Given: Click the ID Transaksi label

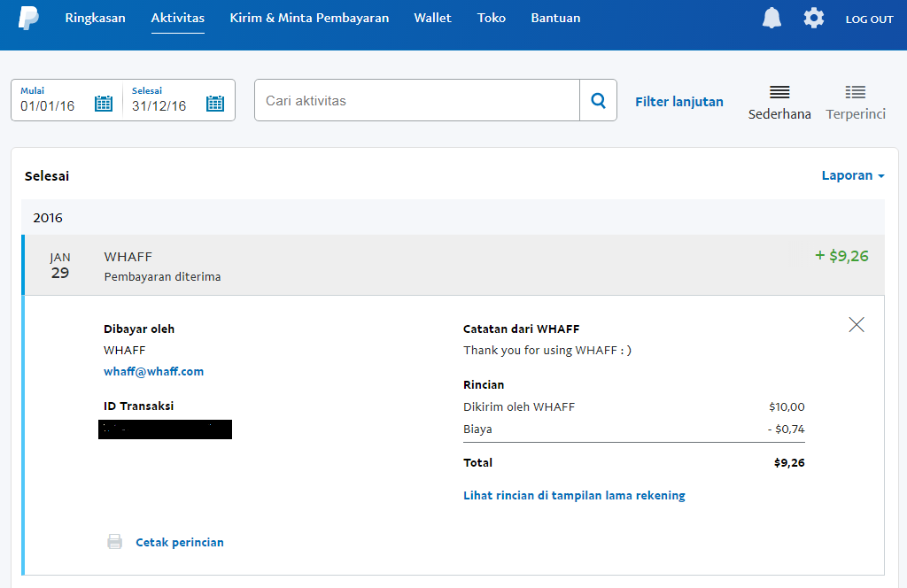Looking at the screenshot, I should pyautogui.click(x=138, y=406).
